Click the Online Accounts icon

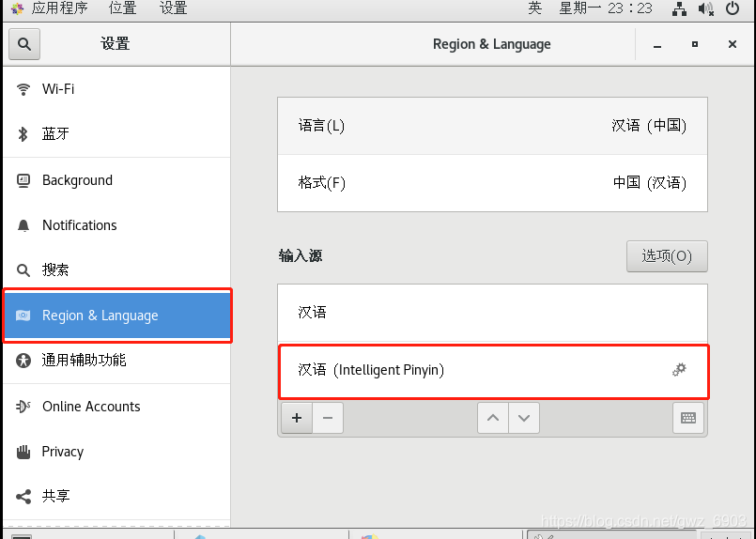[x=23, y=407]
